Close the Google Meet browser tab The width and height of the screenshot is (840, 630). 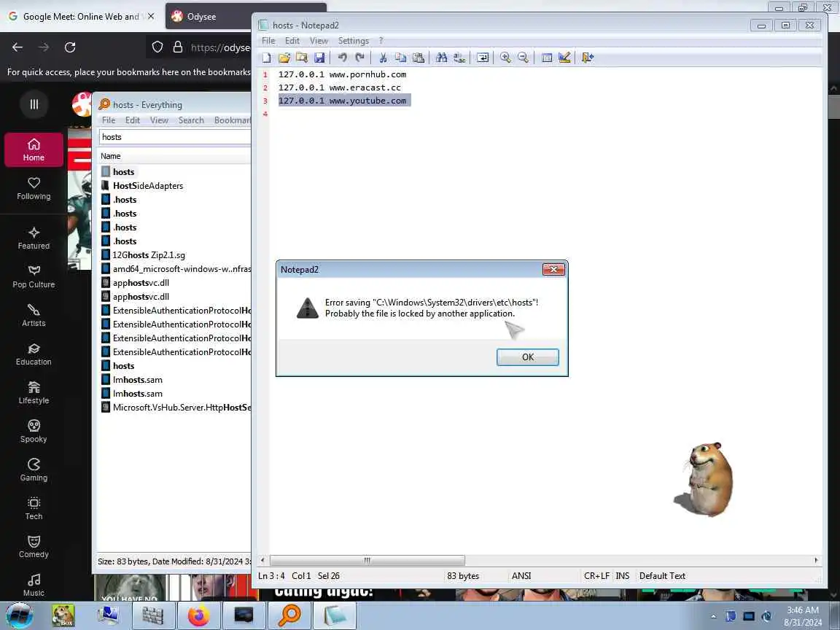pos(151,17)
